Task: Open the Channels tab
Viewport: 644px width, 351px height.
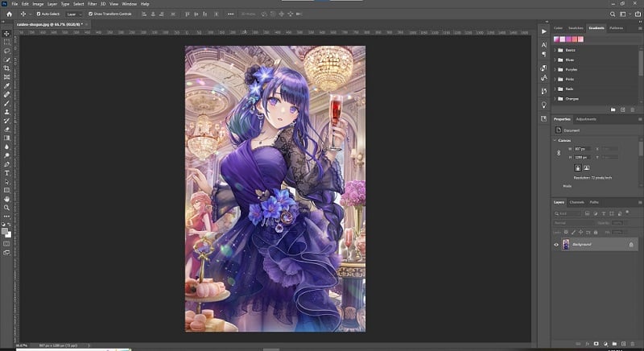Action: [x=576, y=202]
